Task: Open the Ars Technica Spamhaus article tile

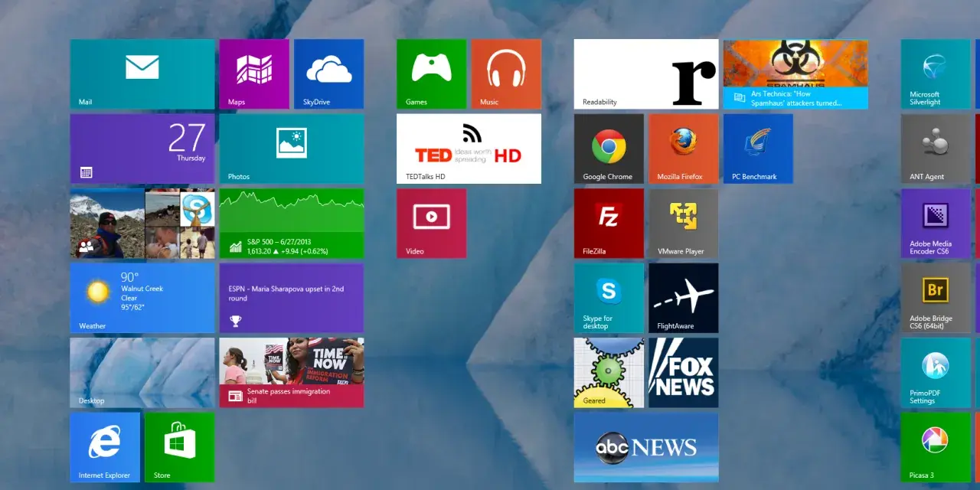Action: coord(795,74)
